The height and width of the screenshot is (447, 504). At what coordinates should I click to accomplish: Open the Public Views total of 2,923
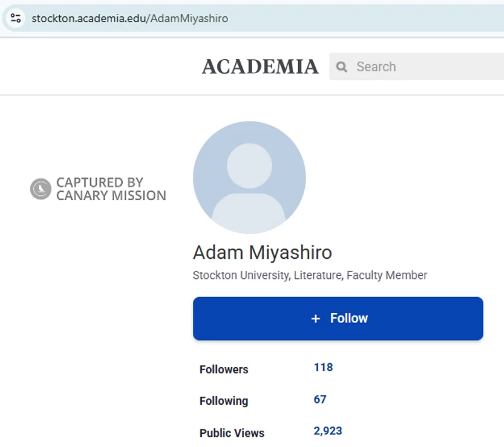coord(327,431)
